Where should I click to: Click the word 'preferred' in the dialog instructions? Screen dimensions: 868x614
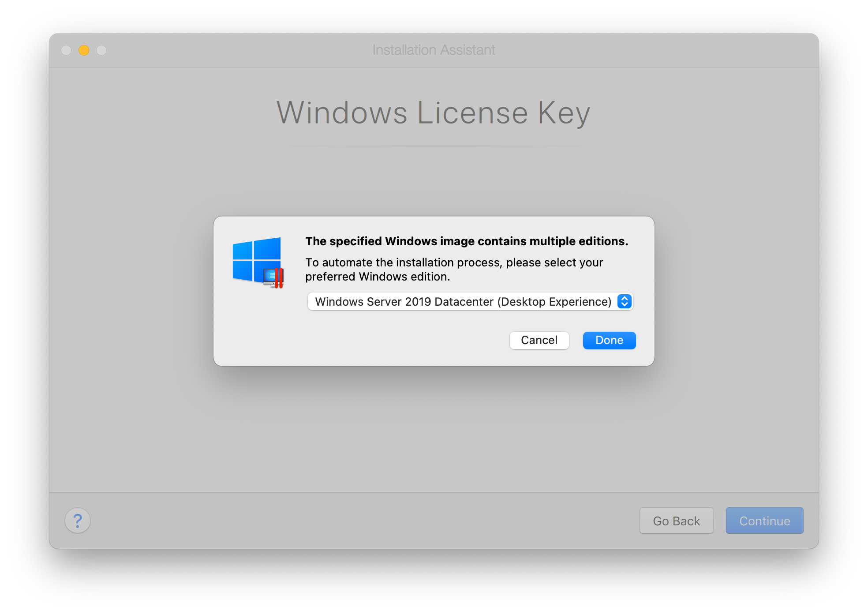coord(330,277)
